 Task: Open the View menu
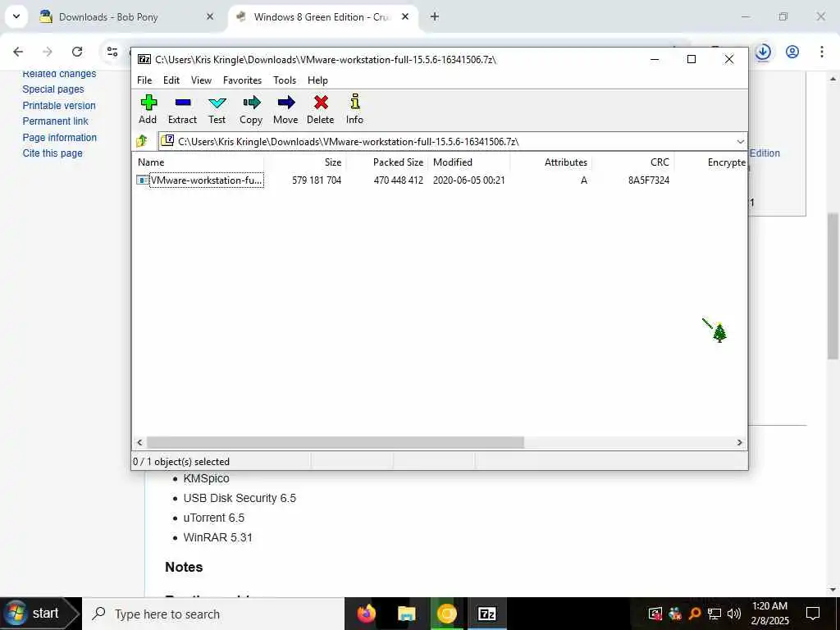coord(202,80)
